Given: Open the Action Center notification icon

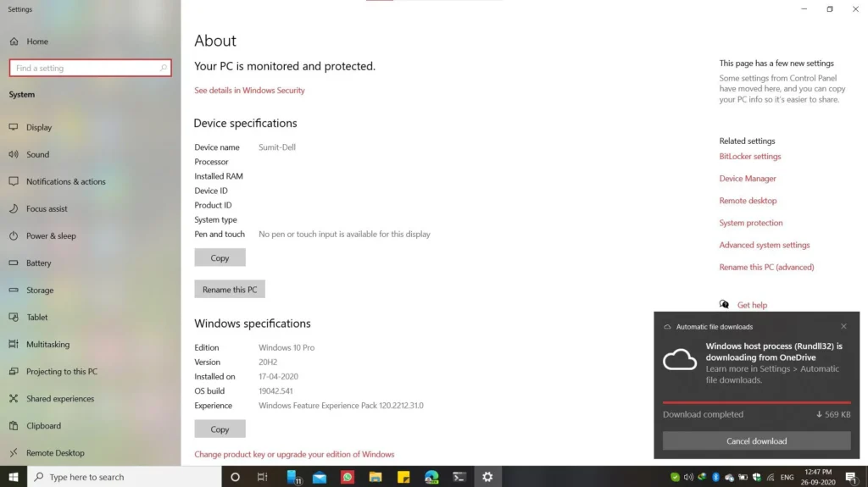Looking at the screenshot, I should point(851,477).
